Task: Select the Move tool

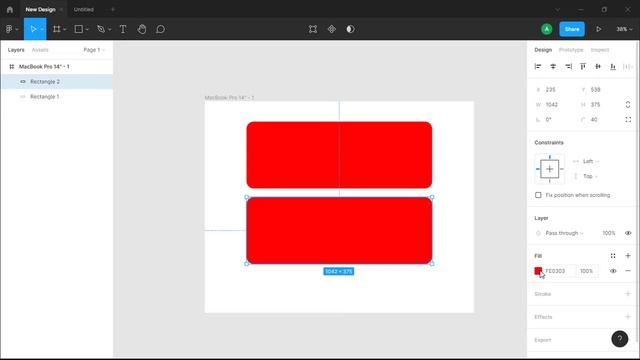Action: click(33, 29)
